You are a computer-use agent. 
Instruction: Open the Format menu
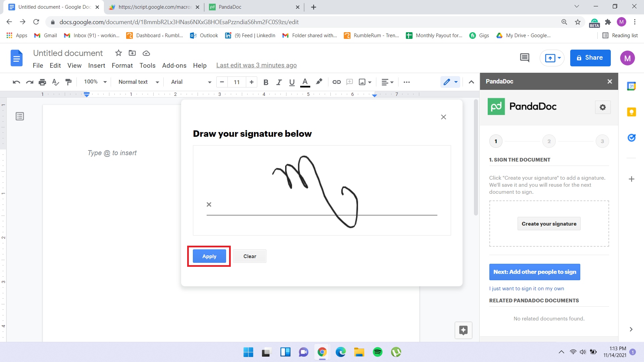pos(122,65)
